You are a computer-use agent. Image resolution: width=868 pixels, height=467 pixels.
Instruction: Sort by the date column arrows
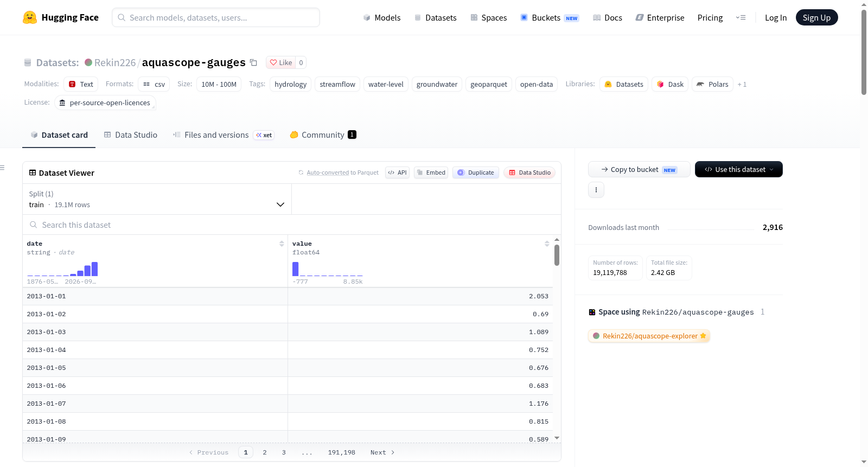(x=282, y=244)
